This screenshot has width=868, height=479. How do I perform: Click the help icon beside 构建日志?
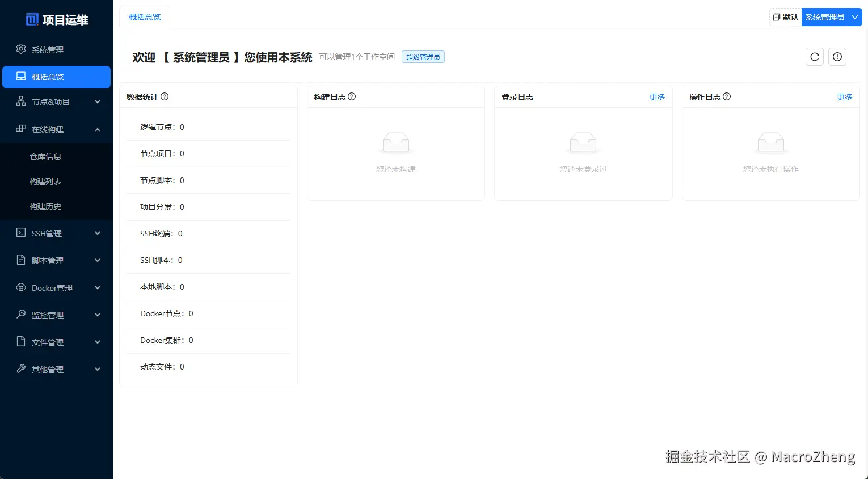pos(352,96)
